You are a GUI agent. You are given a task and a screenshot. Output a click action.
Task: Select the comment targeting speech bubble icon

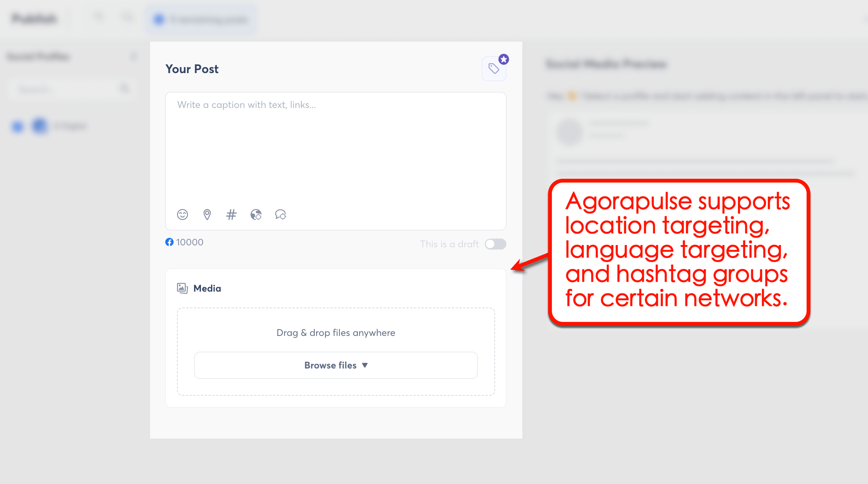[x=280, y=215]
